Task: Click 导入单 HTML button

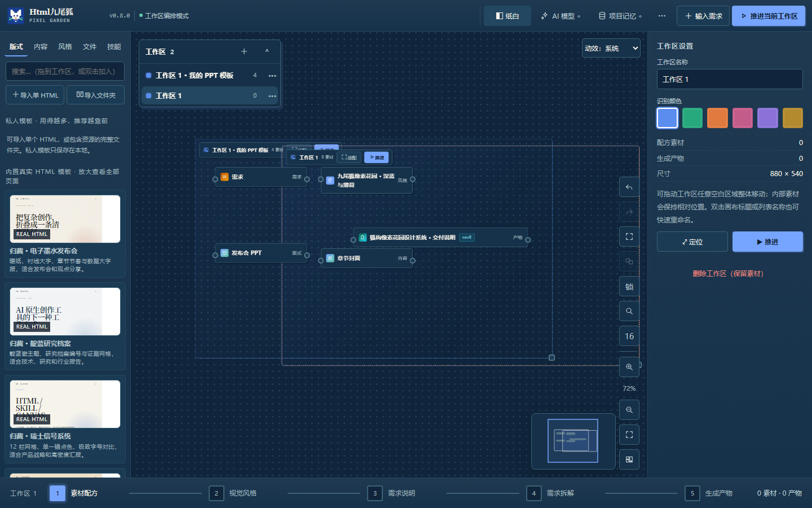Action: (36, 95)
